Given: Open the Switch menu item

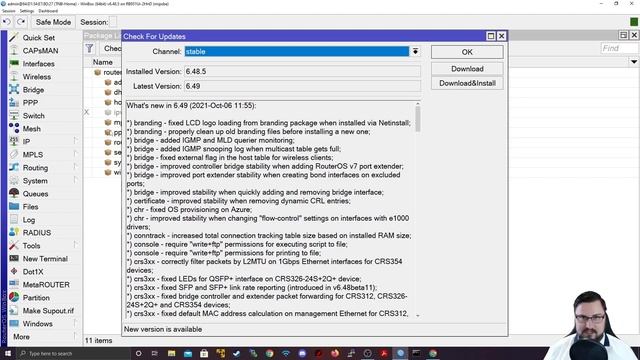Looking at the screenshot, I should pos(33,116).
